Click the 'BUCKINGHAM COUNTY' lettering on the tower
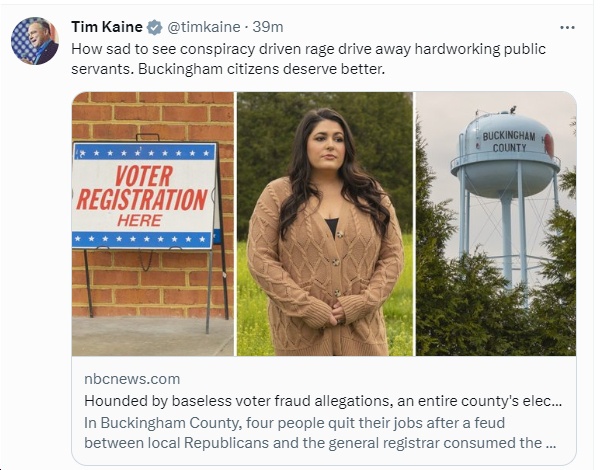Image resolution: width=604 pixels, height=470 pixels. (x=509, y=141)
